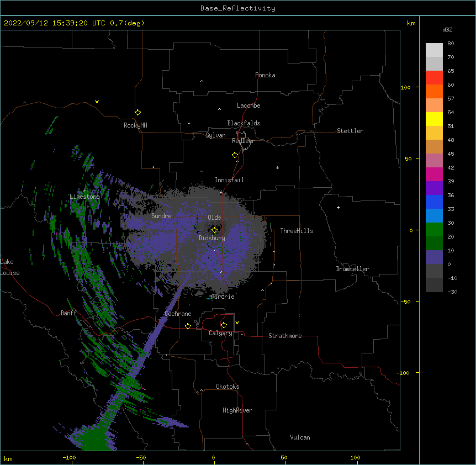Click the Okotoks label
This screenshot has width=476, height=465.
pyautogui.click(x=228, y=387)
